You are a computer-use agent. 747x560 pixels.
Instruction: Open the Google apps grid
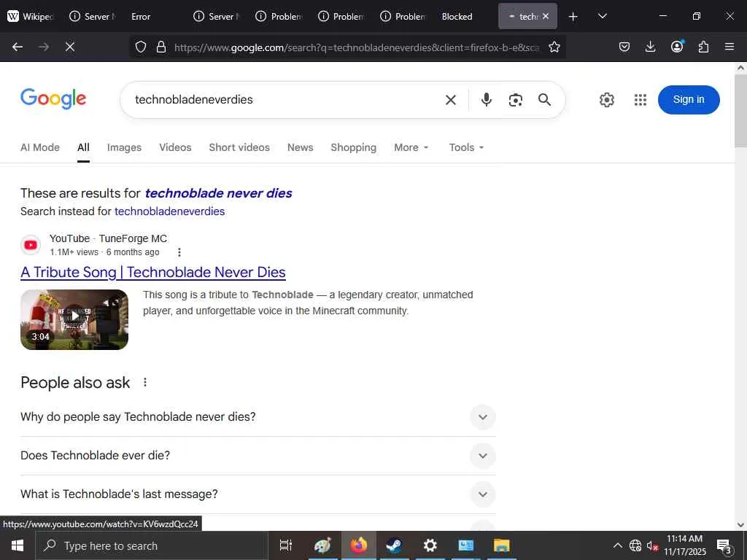[640, 100]
